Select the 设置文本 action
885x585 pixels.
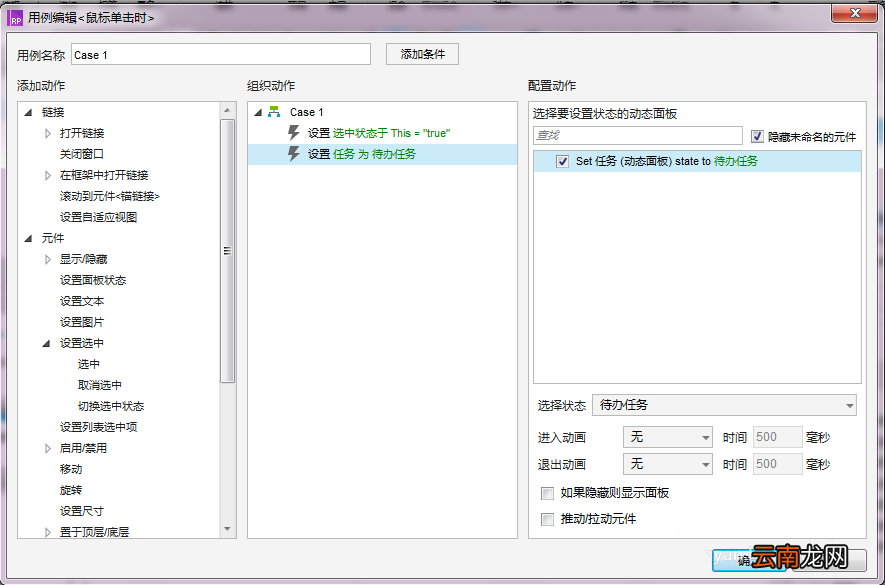[x=82, y=301]
